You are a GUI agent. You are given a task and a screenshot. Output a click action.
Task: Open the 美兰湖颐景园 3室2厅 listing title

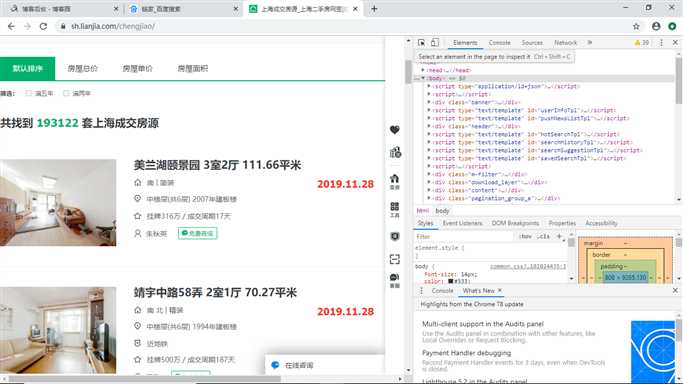[x=217, y=165]
